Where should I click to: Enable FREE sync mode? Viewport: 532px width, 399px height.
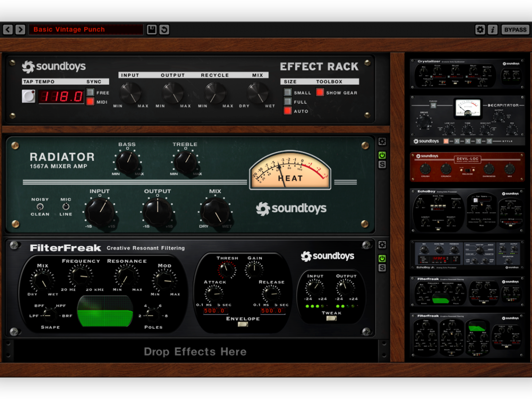(90, 92)
